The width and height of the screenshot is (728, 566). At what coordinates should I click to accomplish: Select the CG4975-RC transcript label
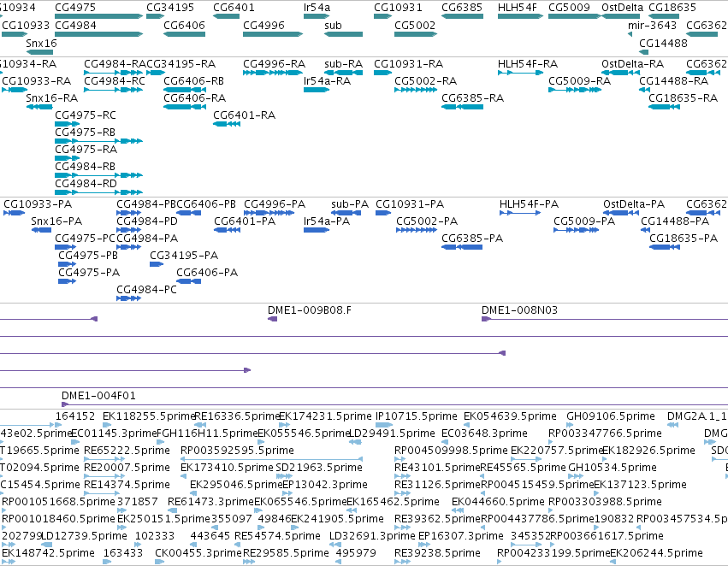pyautogui.click(x=86, y=115)
